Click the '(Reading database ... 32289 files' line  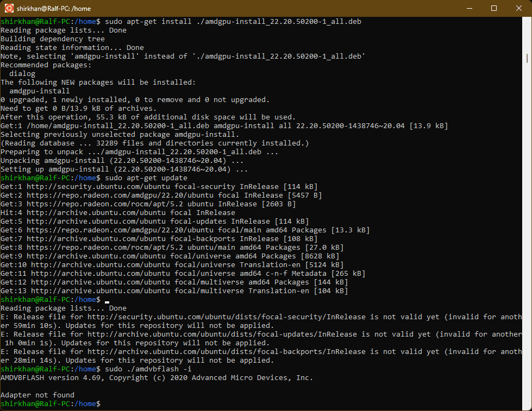click(x=155, y=143)
